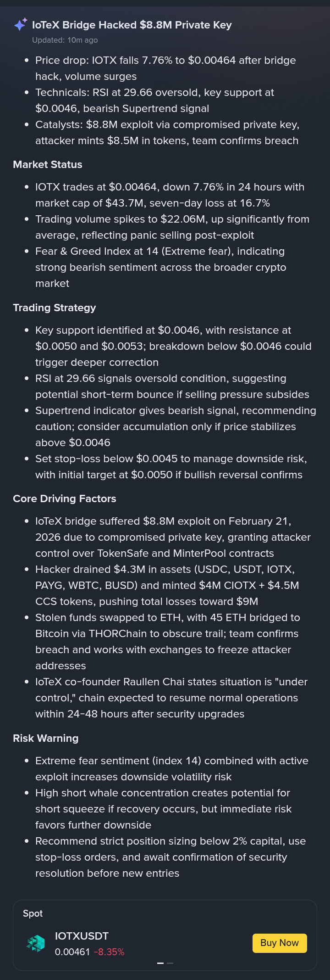Click the red -8.35% change figure
Viewport: 330px width, 980px height.
click(109, 952)
